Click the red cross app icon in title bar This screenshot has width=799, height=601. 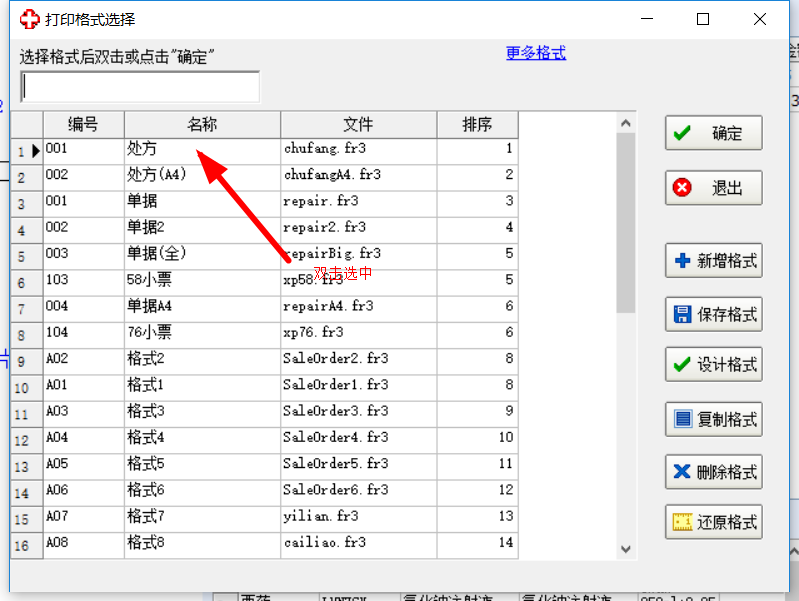click(x=30, y=19)
